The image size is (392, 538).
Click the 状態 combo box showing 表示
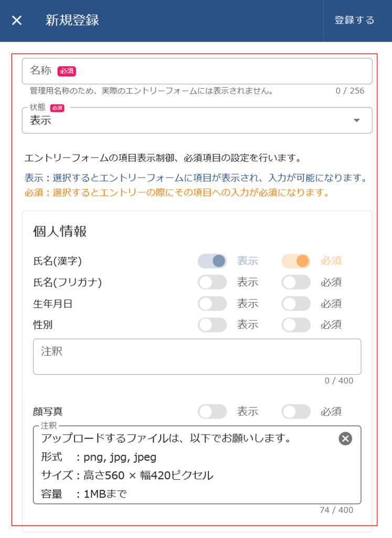coord(189,120)
